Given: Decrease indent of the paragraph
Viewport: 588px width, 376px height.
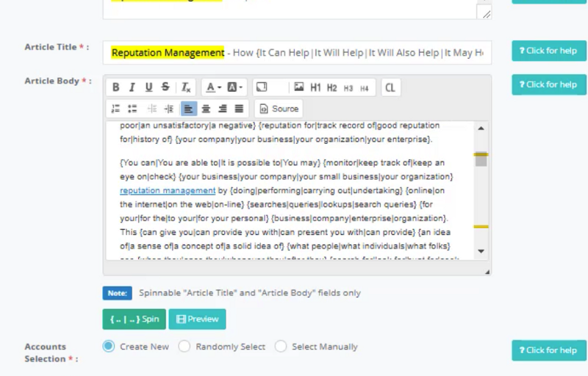Looking at the screenshot, I should pyautogui.click(x=152, y=109).
